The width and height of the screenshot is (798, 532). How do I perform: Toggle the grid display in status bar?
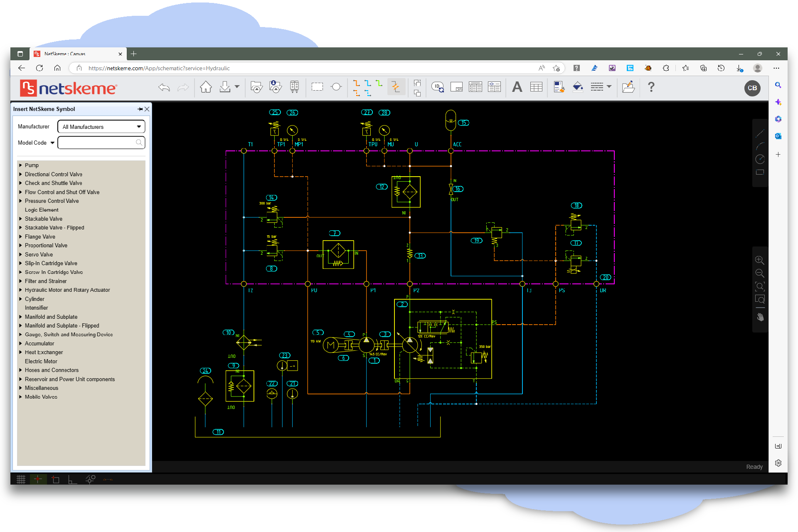[21, 479]
